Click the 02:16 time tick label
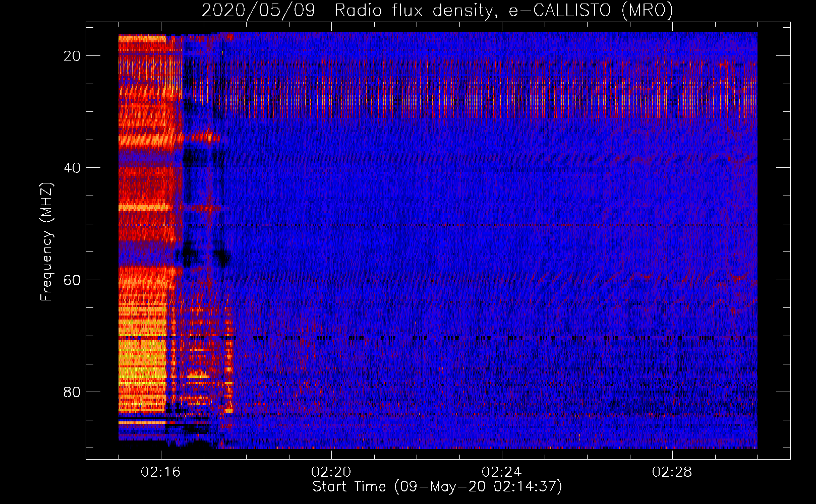Viewport: 816px width, 504px height. pyautogui.click(x=161, y=472)
